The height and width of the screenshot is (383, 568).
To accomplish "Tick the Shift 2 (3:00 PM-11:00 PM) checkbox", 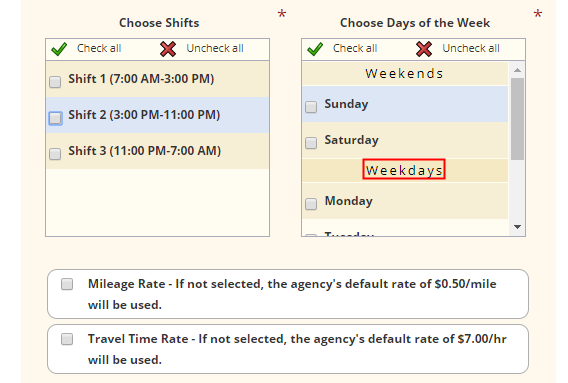I will [x=55, y=118].
